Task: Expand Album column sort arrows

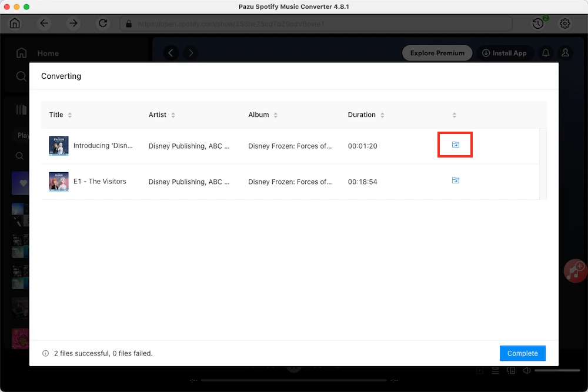Action: point(276,115)
